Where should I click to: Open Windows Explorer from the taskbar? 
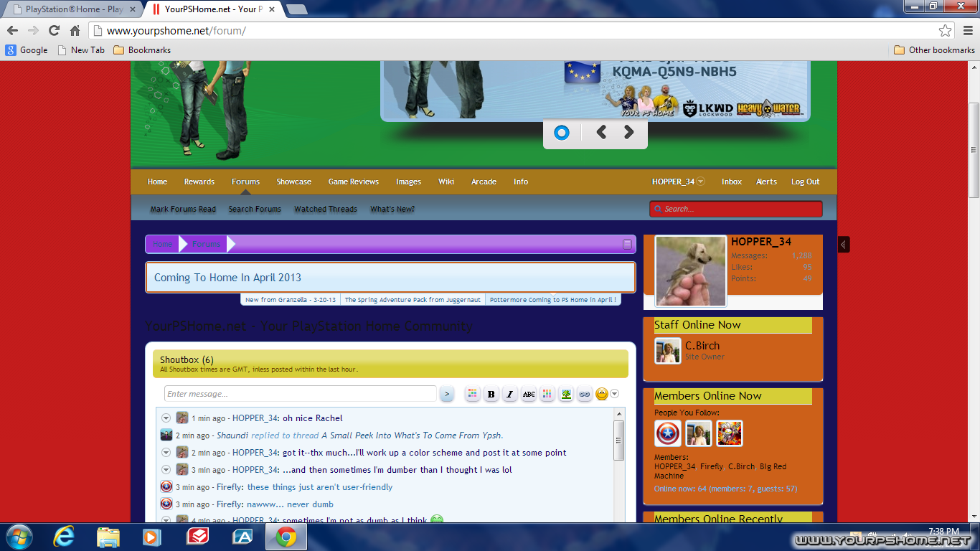(x=108, y=537)
